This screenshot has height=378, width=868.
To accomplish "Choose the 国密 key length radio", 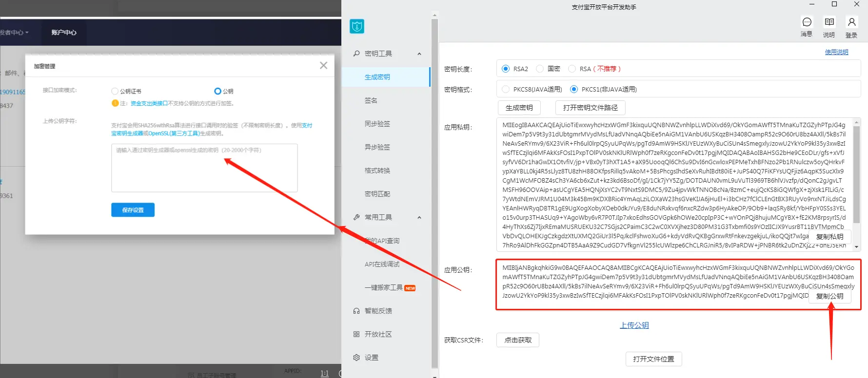I will click(x=540, y=69).
